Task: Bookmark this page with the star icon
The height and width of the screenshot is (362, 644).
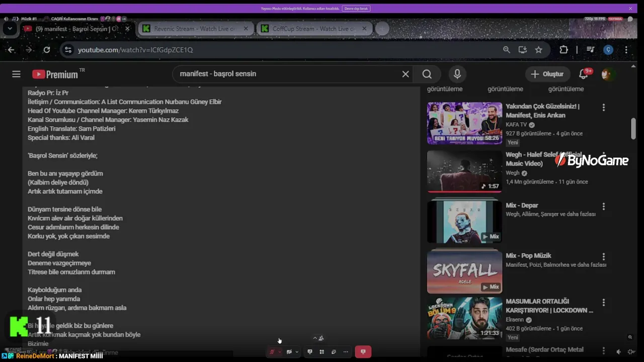Action: pos(539,50)
